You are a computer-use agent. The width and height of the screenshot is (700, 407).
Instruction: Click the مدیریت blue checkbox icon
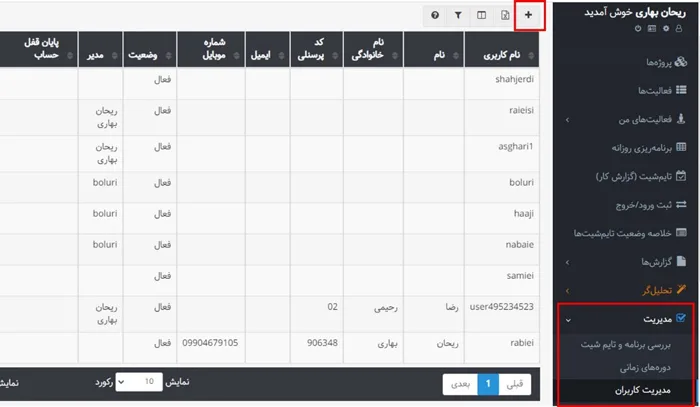(681, 318)
